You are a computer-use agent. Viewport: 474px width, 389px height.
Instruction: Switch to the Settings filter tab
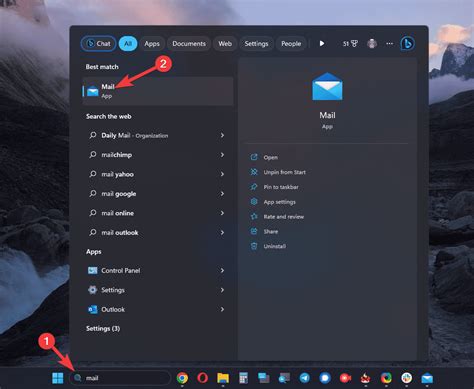[x=256, y=44]
